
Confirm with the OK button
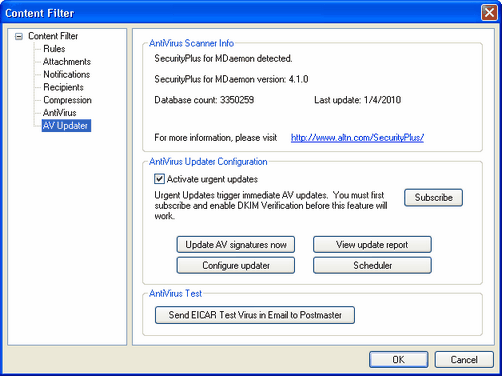[x=398, y=360]
